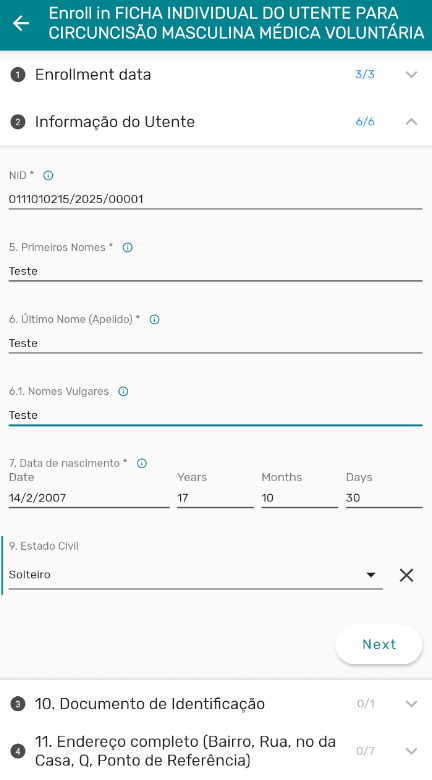This screenshot has height=780, width=432.
Task: Edit the Days age field
Action: pos(384,498)
